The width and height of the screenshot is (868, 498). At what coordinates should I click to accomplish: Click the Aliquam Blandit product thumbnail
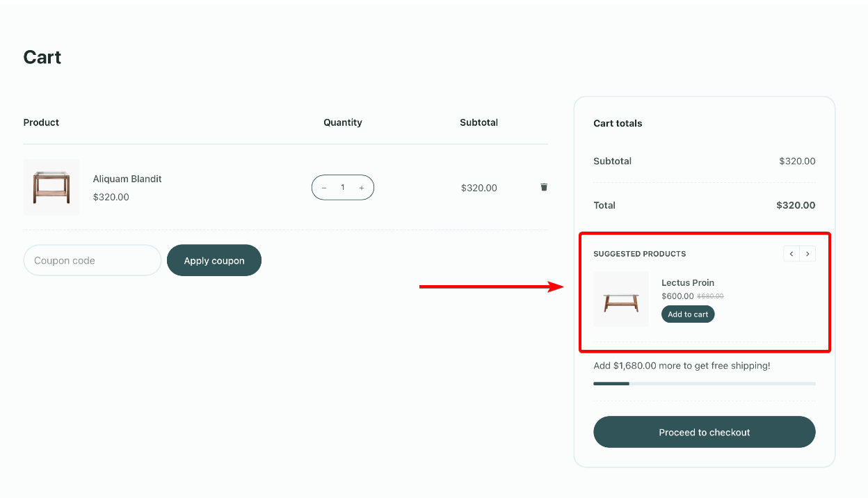[x=51, y=187]
